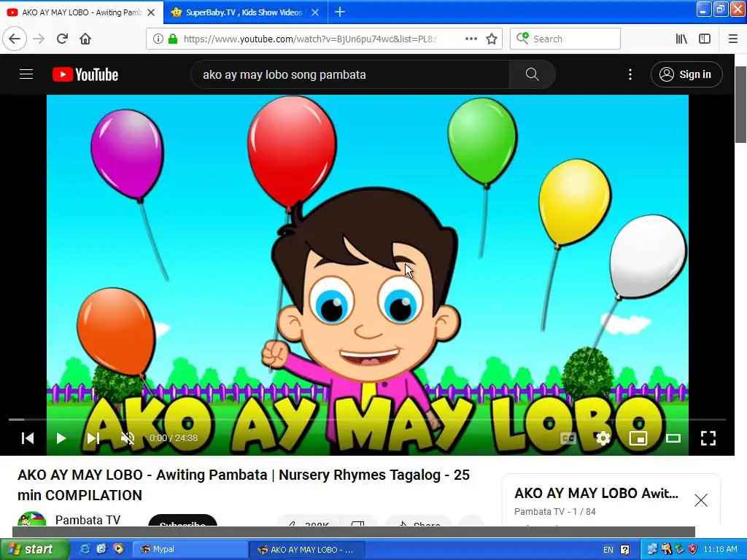
Task: Run YouTube search with magnifier button
Action: click(x=532, y=74)
